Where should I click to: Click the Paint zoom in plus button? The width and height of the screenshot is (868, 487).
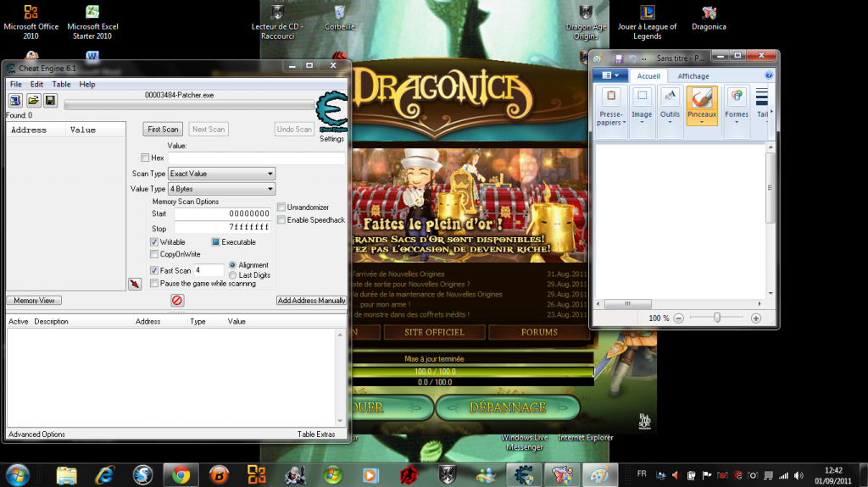(x=755, y=318)
